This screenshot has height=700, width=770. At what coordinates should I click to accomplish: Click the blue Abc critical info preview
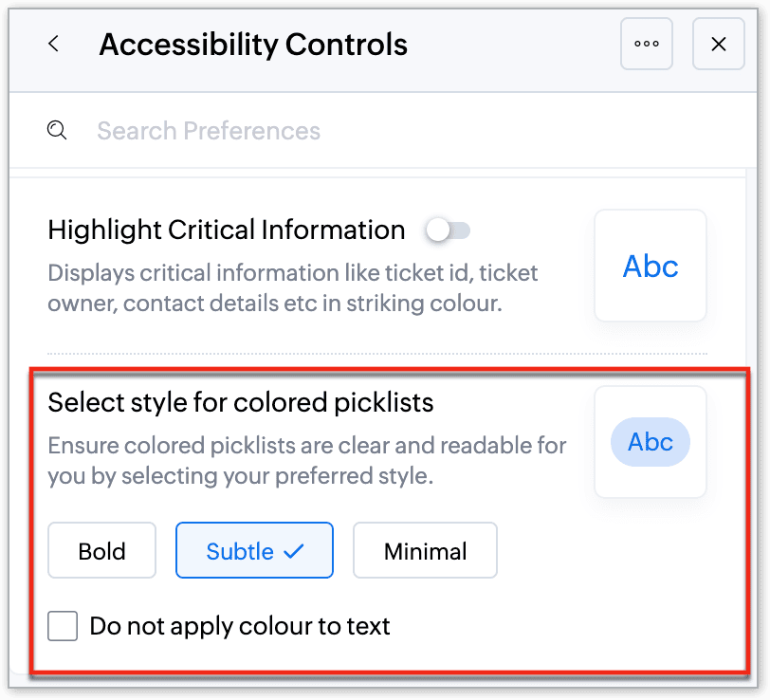click(651, 267)
